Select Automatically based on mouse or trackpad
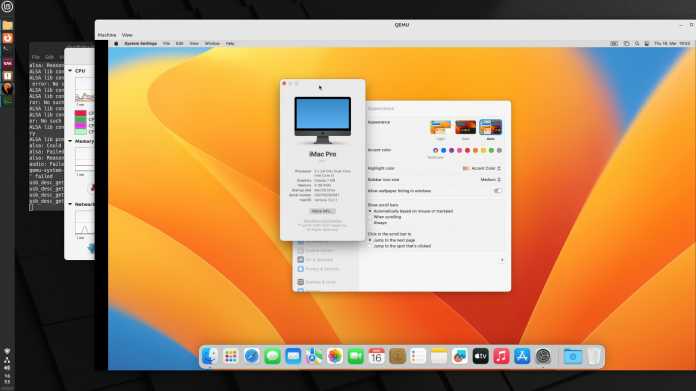 [411, 211]
